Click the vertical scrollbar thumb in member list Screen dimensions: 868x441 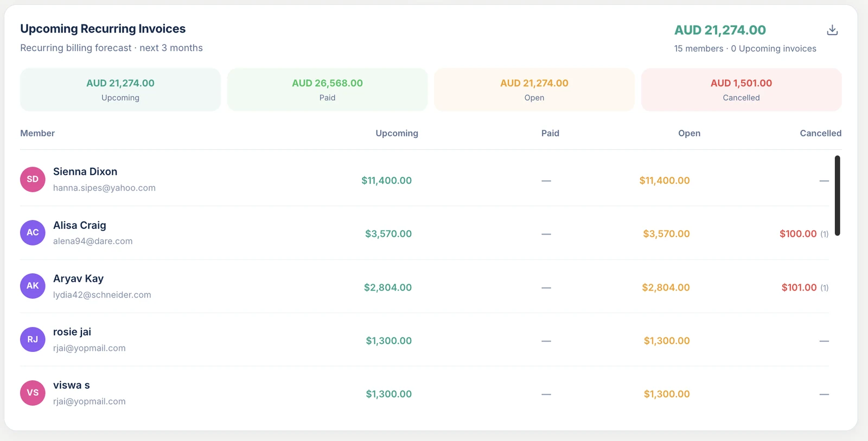point(838,196)
